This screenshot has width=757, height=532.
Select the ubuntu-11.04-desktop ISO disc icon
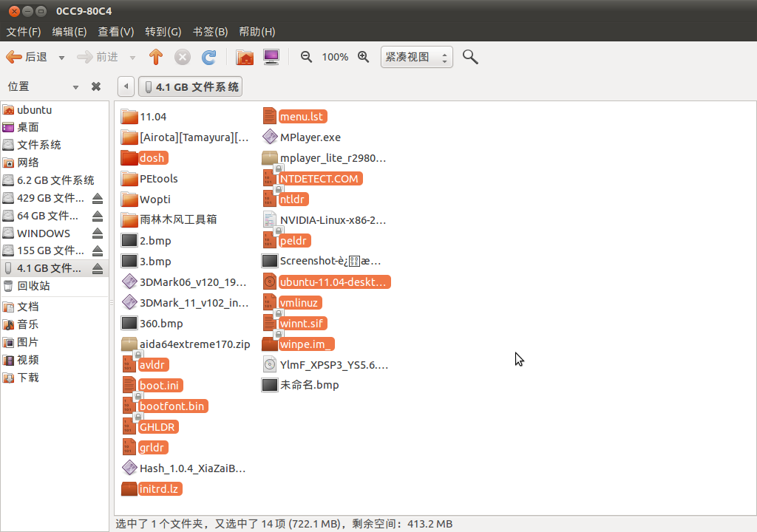[x=270, y=282]
